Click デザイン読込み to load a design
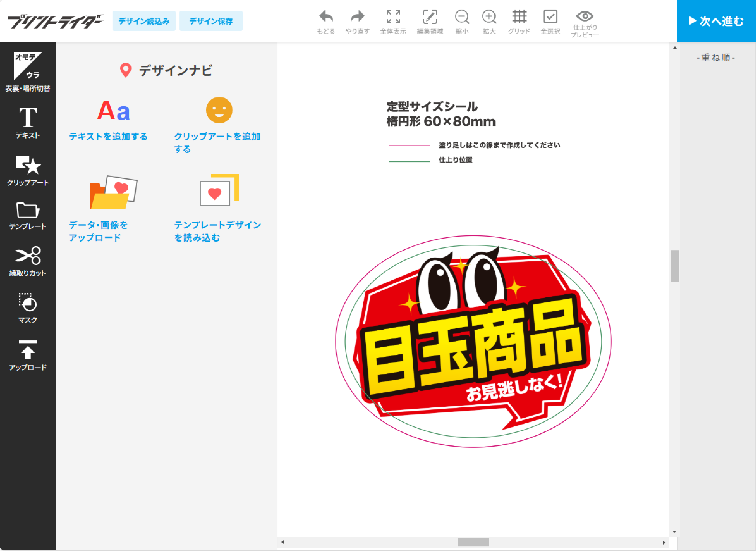This screenshot has width=756, height=551. click(x=144, y=21)
